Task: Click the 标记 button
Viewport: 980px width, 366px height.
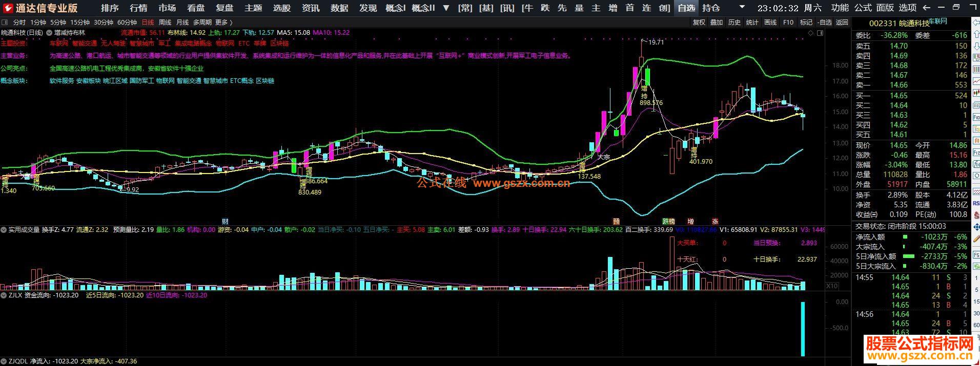Action: [x=806, y=23]
